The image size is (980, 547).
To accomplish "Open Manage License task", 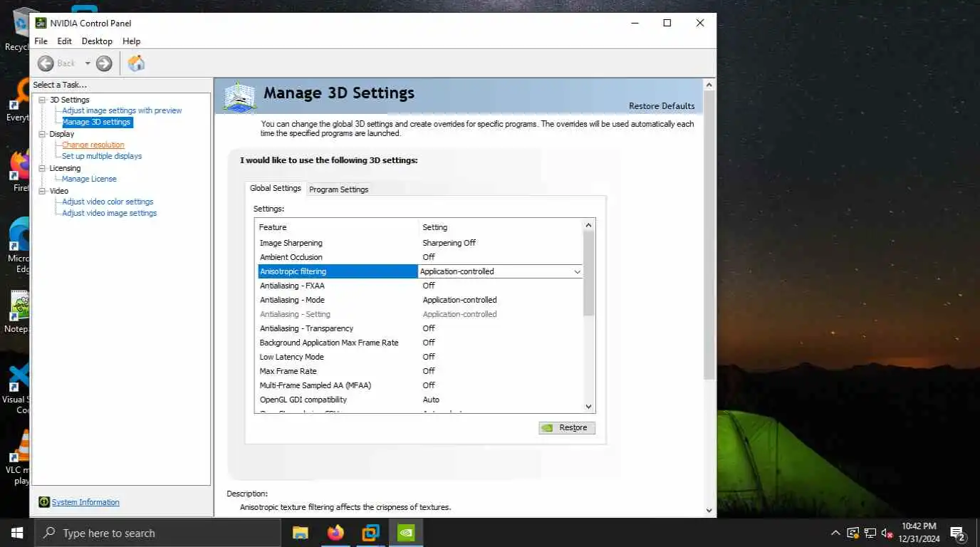I will pyautogui.click(x=89, y=179).
